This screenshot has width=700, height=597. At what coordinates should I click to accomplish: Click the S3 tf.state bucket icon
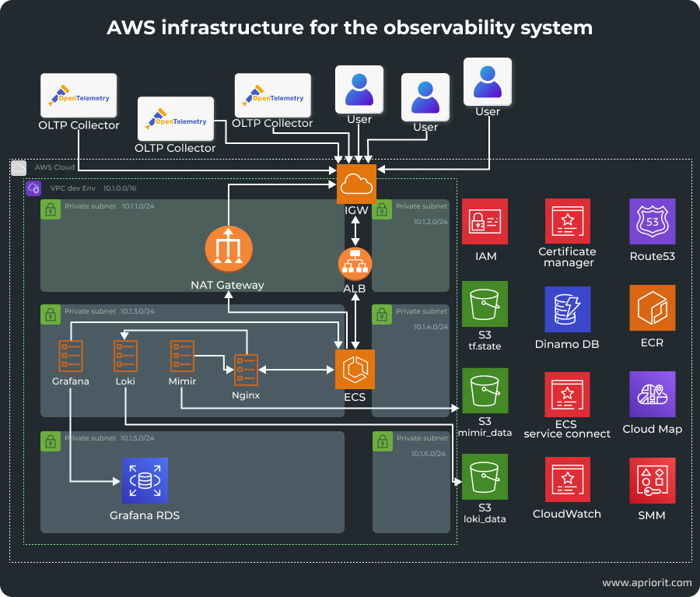(x=485, y=304)
